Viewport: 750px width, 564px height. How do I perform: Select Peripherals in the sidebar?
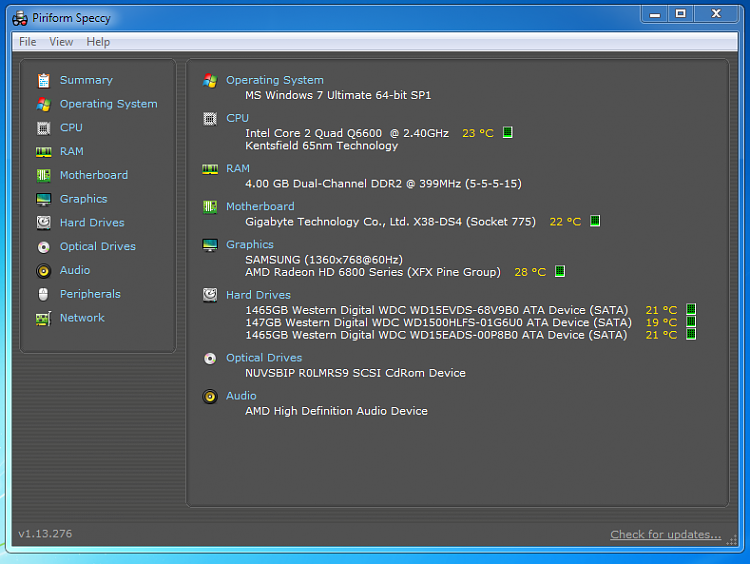tap(90, 294)
